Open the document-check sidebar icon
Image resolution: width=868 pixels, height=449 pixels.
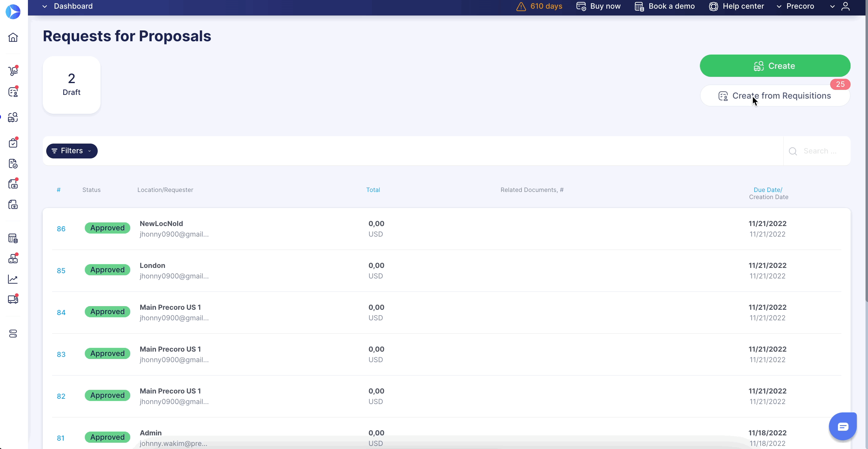pyautogui.click(x=13, y=164)
